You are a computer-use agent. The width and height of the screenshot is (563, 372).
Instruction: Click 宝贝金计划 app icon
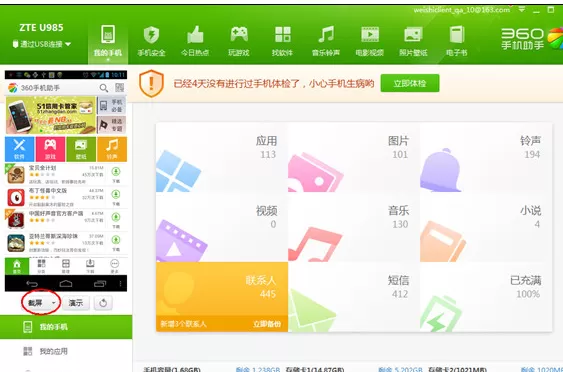point(16,175)
